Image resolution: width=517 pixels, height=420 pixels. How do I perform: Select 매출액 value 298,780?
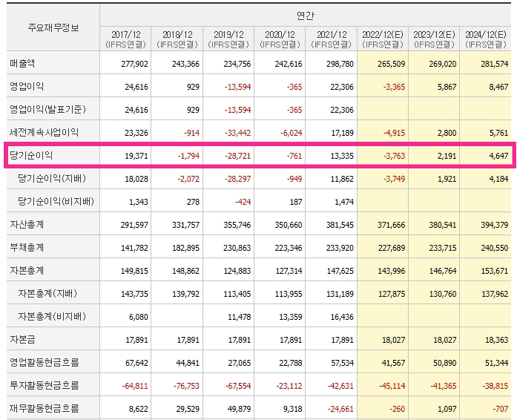click(340, 64)
